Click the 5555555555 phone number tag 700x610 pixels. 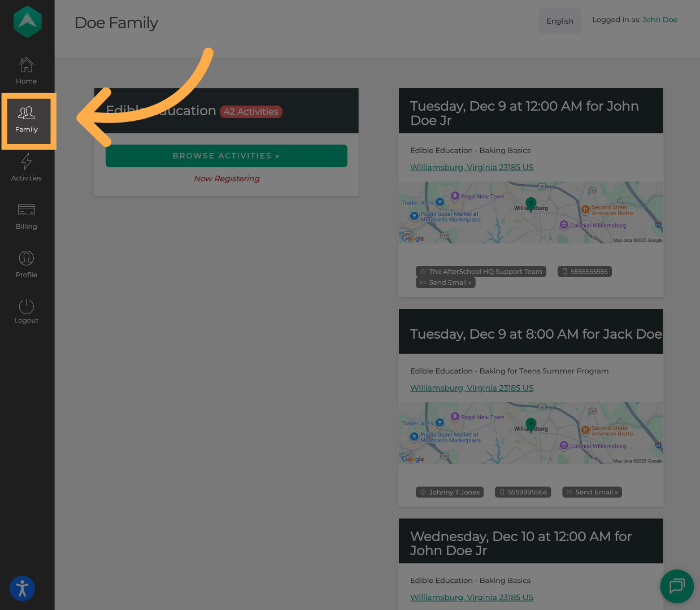tap(585, 272)
